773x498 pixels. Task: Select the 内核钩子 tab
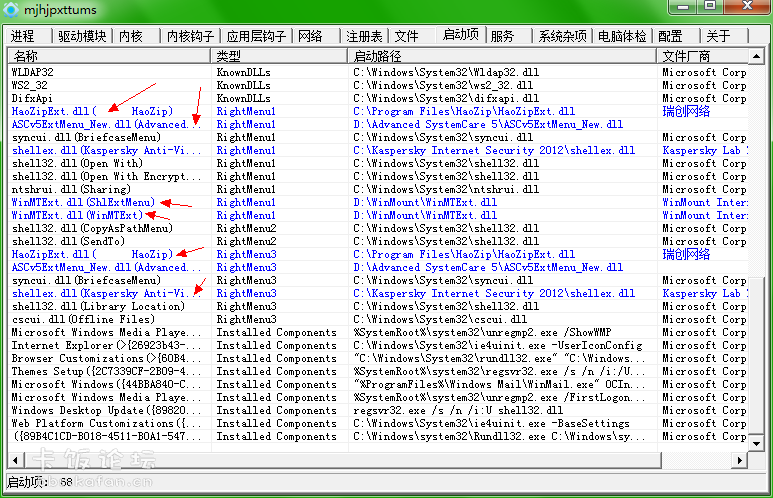tap(190, 36)
